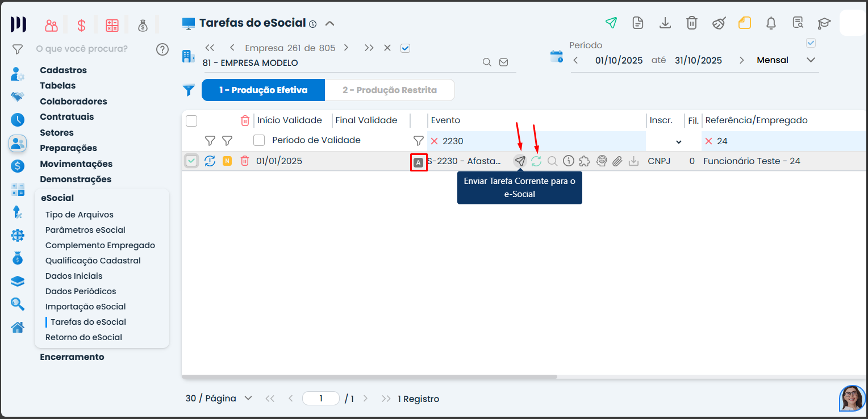Send S-2230 task via row paper-plane icon
Screen dimensions: 868x419
tap(520, 161)
